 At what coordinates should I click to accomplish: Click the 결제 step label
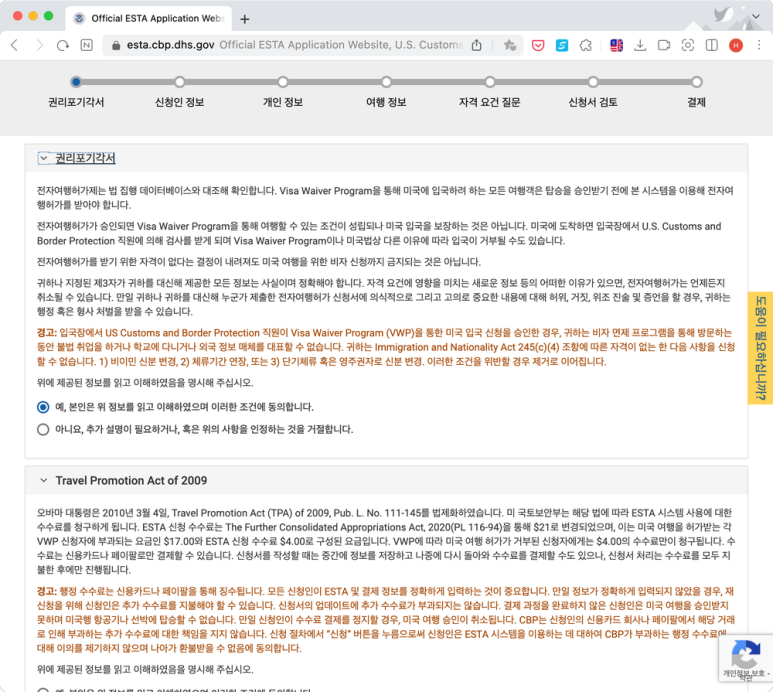(697, 102)
